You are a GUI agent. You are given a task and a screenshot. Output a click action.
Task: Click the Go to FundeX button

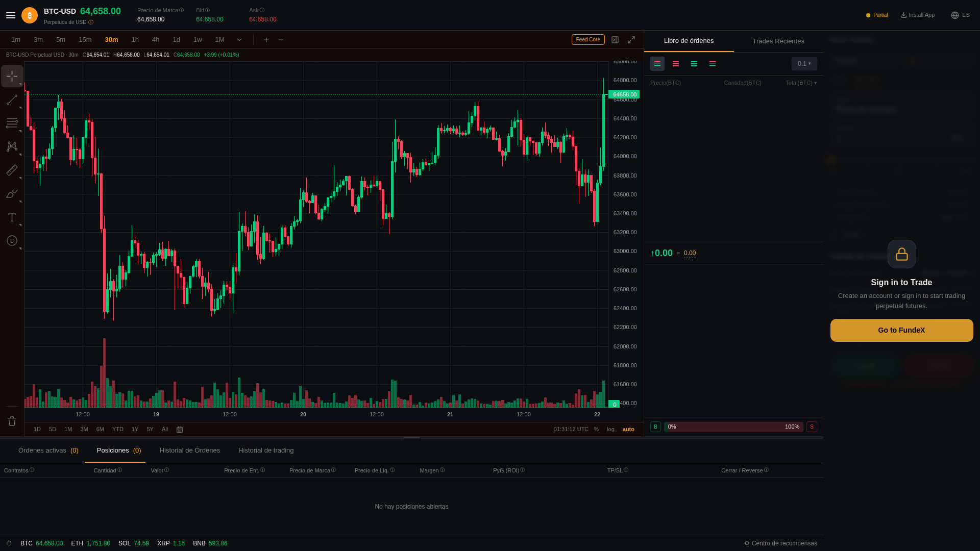[x=902, y=330]
